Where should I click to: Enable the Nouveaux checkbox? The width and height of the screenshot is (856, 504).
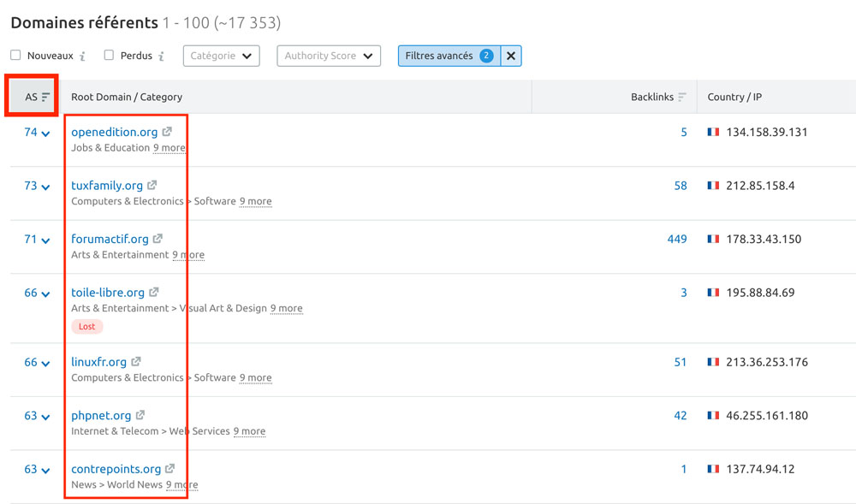click(15, 55)
